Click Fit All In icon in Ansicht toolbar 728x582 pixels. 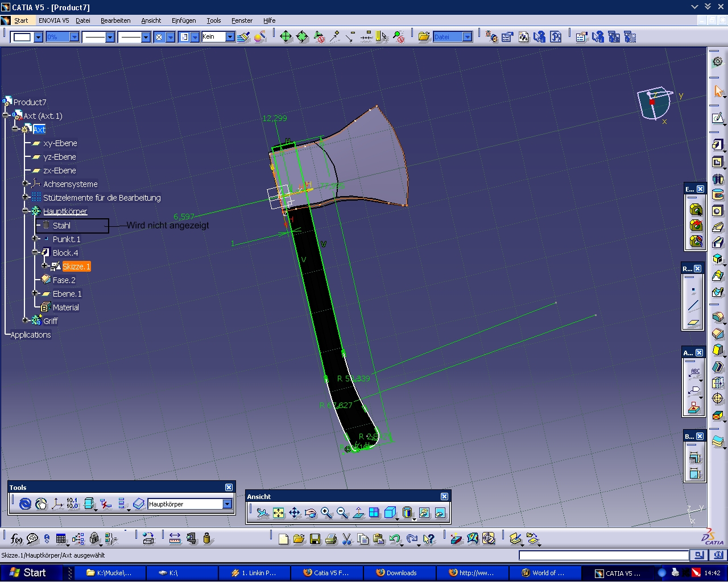point(278,513)
